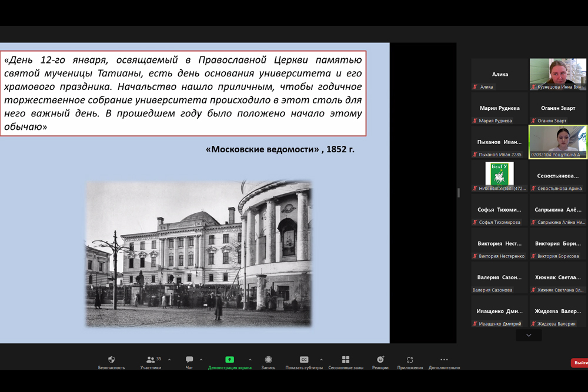The width and height of the screenshot is (588, 392).
Task: Toggle recording with the Запись button
Action: [268, 360]
